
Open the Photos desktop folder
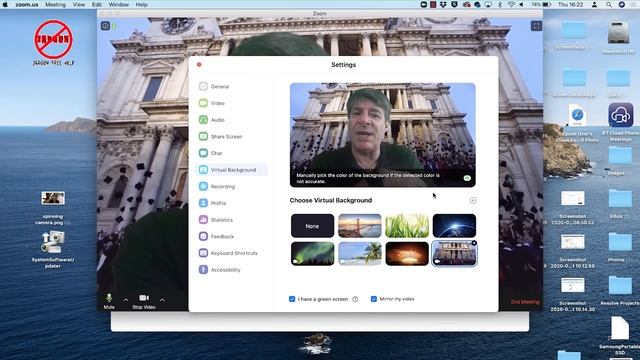[x=620, y=242]
